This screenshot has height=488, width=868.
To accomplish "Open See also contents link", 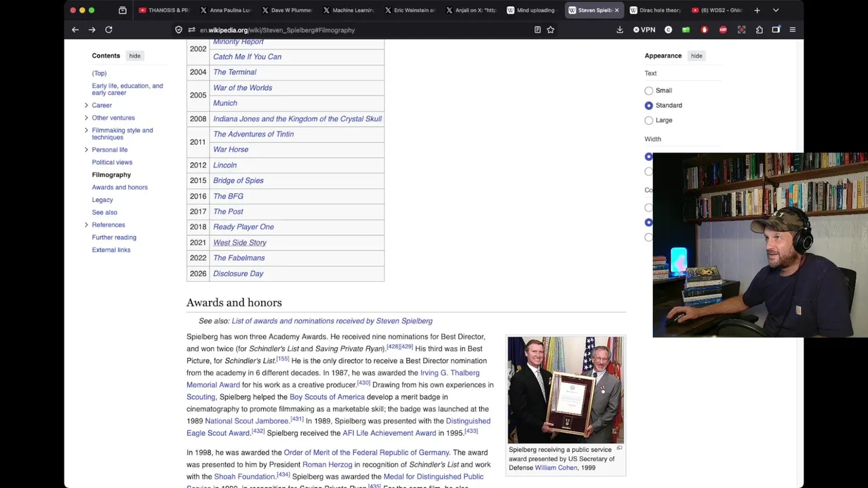I will pos(104,212).
